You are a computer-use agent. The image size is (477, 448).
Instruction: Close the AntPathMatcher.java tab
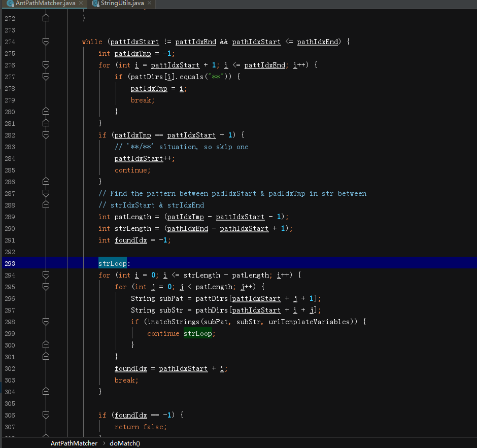81,3
